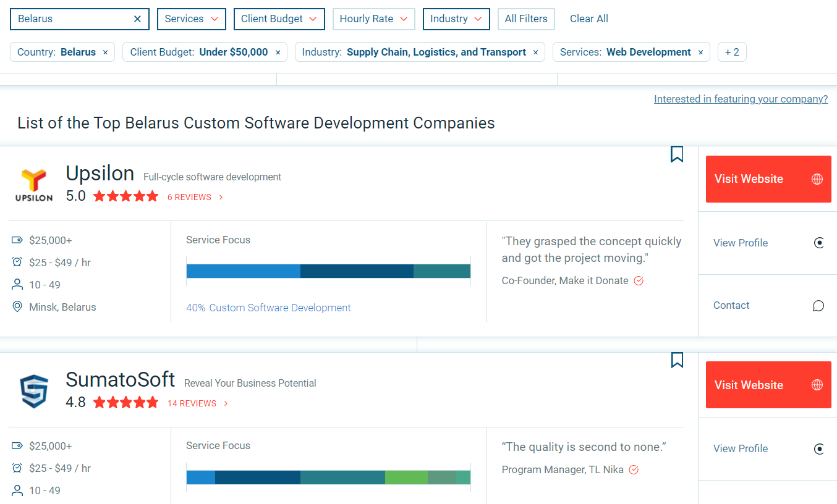
Task: Click SumatoSoft's five-star rating
Action: coord(126,403)
